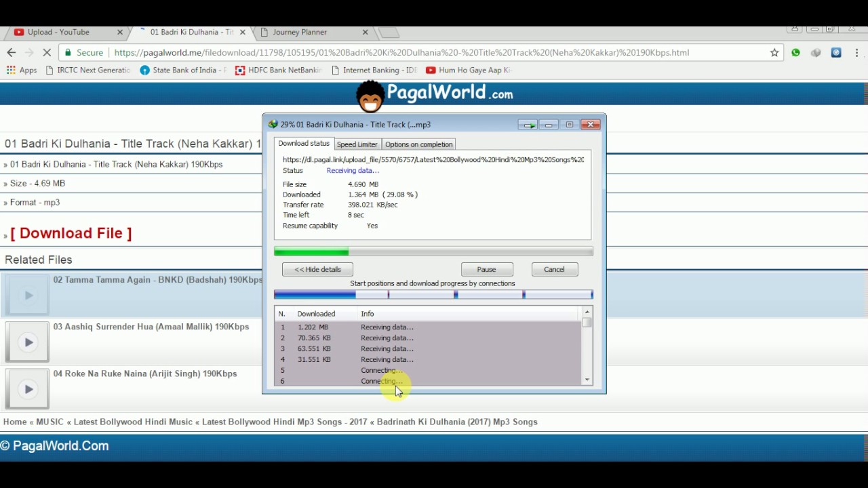Open a new browser tab
Image resolution: width=868 pixels, height=488 pixels.
(x=388, y=33)
